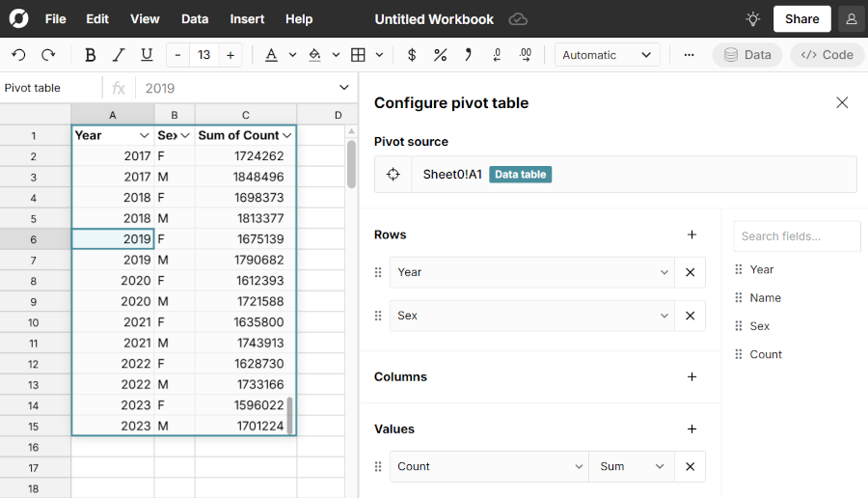Image resolution: width=868 pixels, height=498 pixels.
Task: Add a new field to Columns
Action: [692, 376]
